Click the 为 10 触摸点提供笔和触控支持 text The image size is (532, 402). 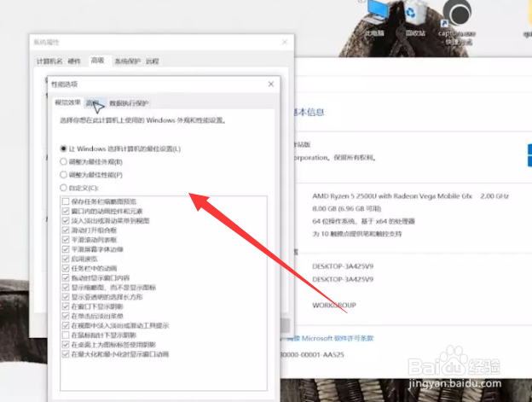(357, 234)
